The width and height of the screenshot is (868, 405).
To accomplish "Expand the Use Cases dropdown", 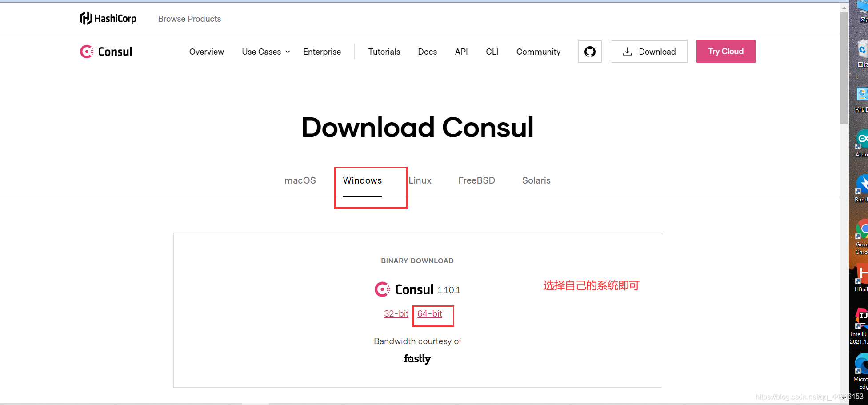I will click(x=266, y=52).
